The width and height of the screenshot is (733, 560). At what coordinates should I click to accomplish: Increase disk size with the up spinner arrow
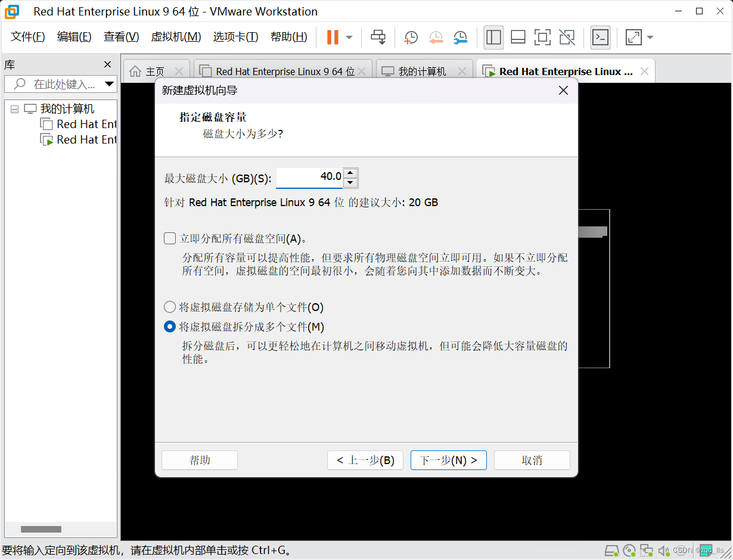click(351, 173)
